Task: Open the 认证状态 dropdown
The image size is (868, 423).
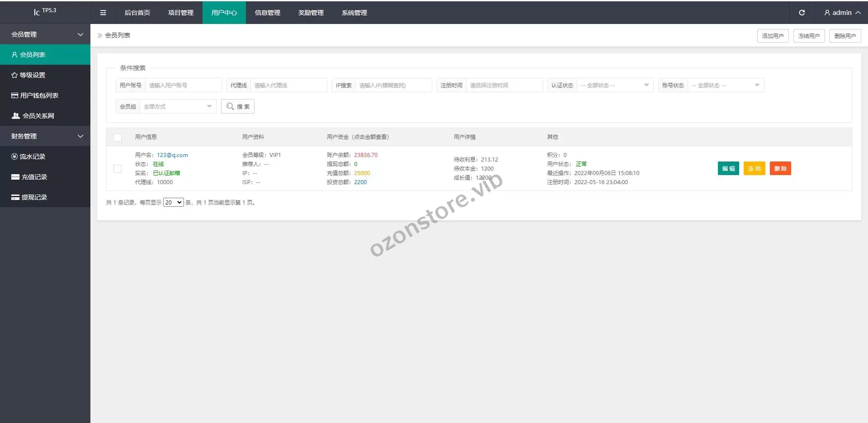Action: [x=614, y=86]
